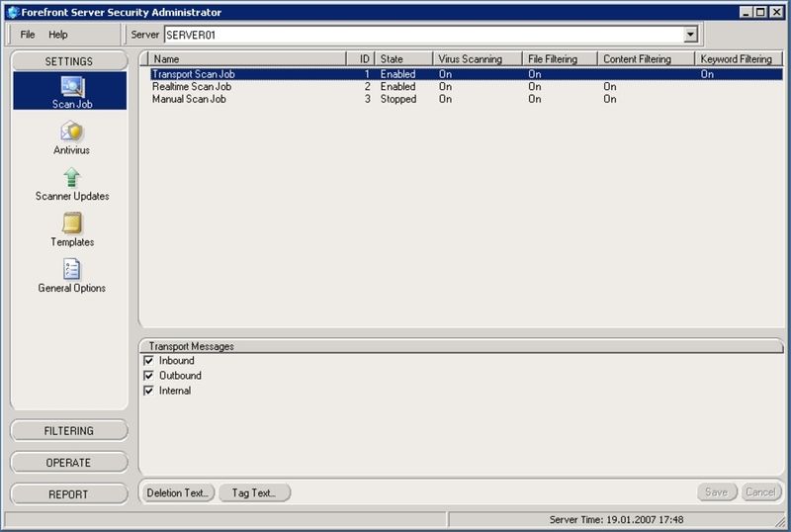Click Content Filtering On for Manual Scan Job
Image resolution: width=791 pixels, height=532 pixels.
[x=609, y=100]
